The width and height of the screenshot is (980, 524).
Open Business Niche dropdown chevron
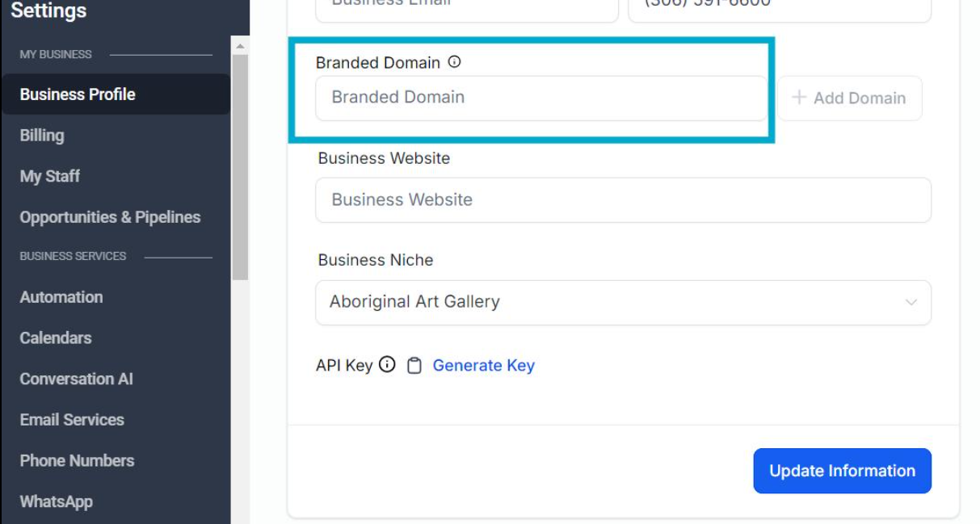point(911,303)
